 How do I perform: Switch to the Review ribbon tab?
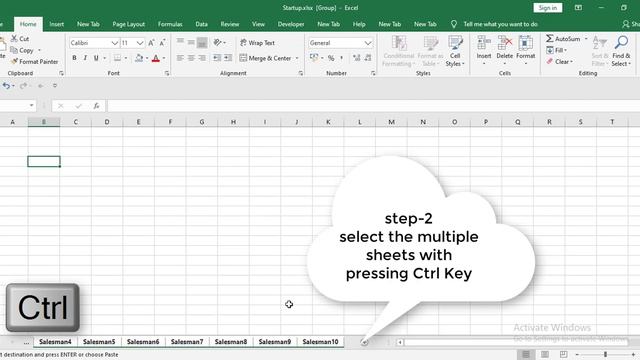[230, 24]
